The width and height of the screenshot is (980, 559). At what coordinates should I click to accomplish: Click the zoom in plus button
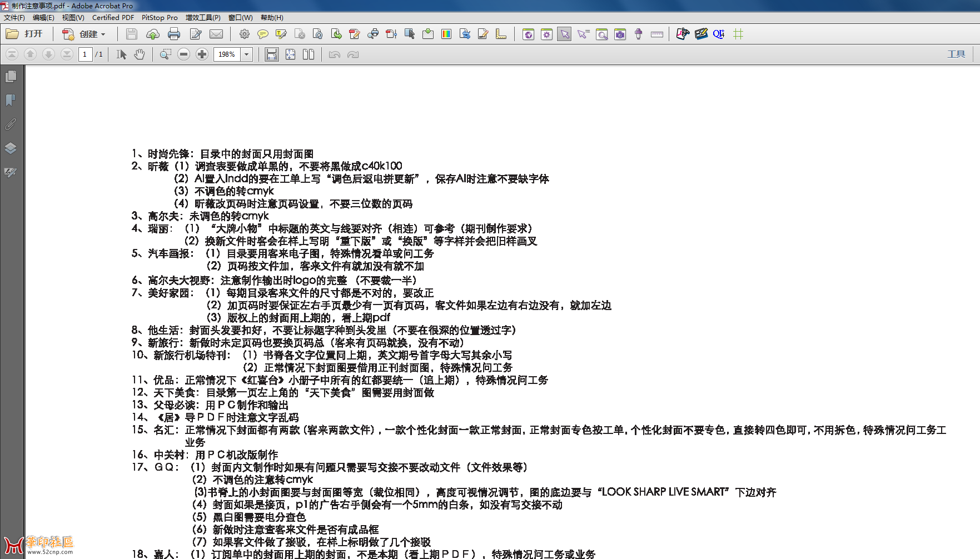coord(202,54)
